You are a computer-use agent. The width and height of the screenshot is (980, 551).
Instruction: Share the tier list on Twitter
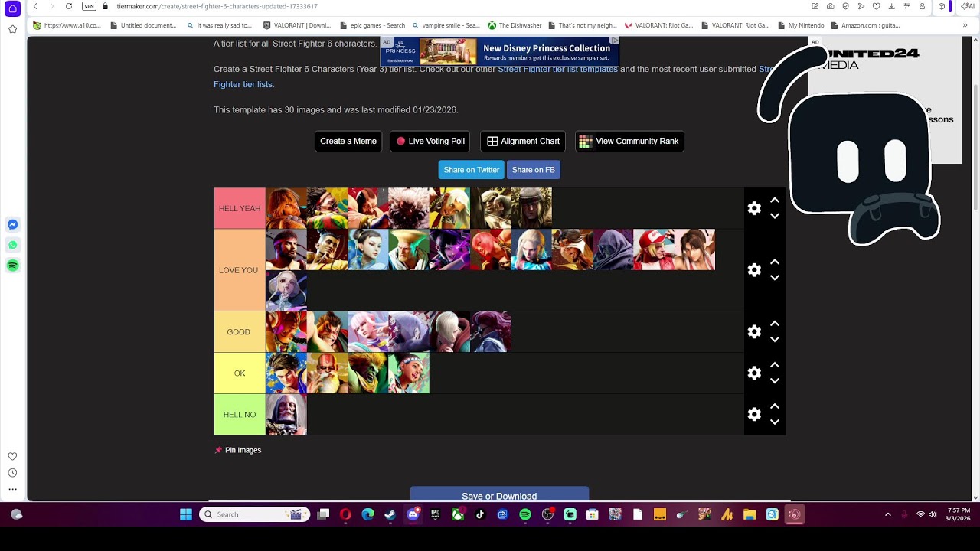(x=472, y=170)
